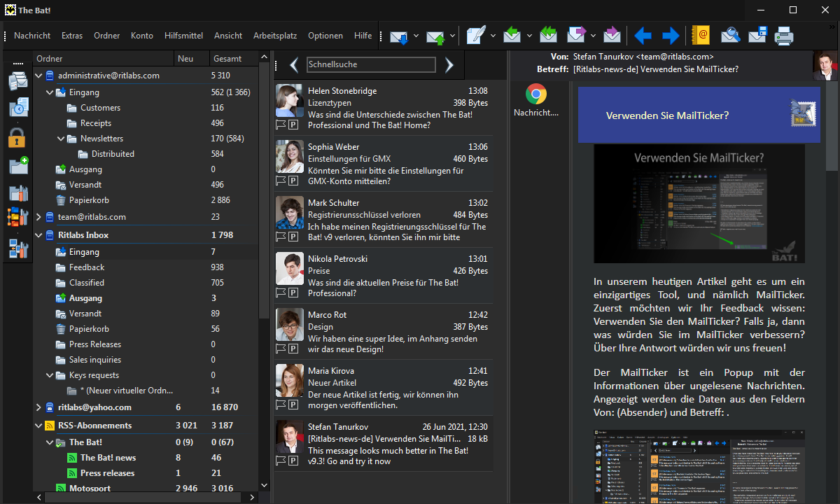
Task: Expand the team@ritlabs.com account
Action: click(38, 217)
